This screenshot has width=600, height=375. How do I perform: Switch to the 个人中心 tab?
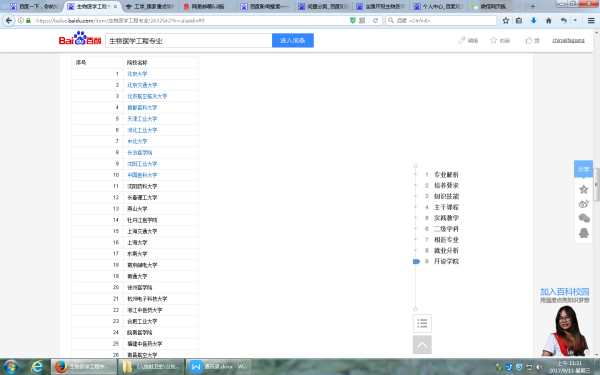pos(439,7)
